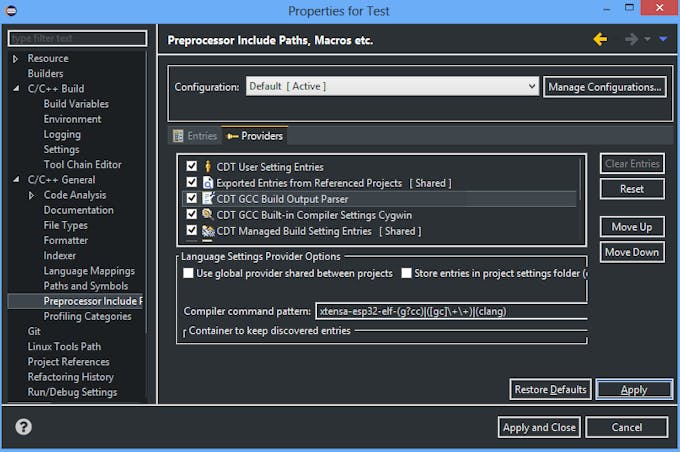Click the Reset button

point(632,189)
